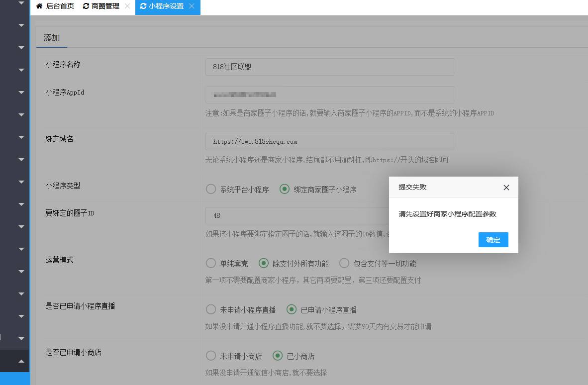Close the 小程序设置 tab

(192, 6)
